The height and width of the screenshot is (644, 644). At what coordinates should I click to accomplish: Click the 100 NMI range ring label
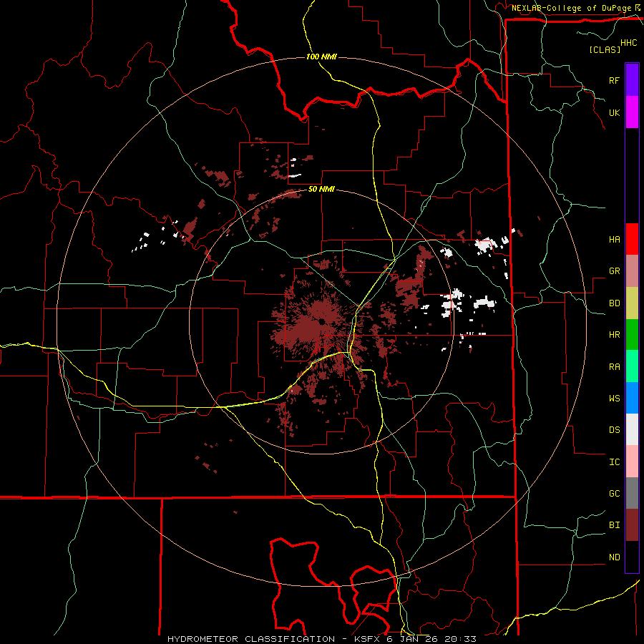tap(321, 57)
